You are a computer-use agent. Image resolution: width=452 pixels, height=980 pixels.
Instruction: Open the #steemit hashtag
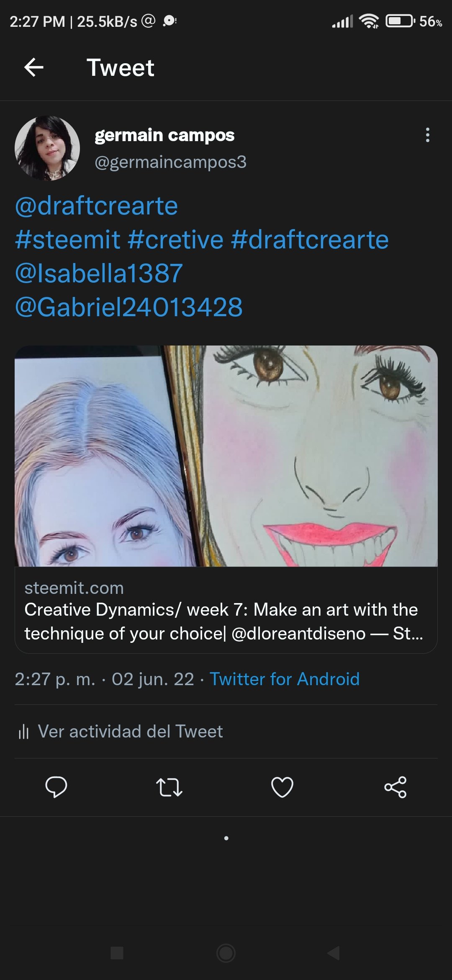[x=68, y=240]
